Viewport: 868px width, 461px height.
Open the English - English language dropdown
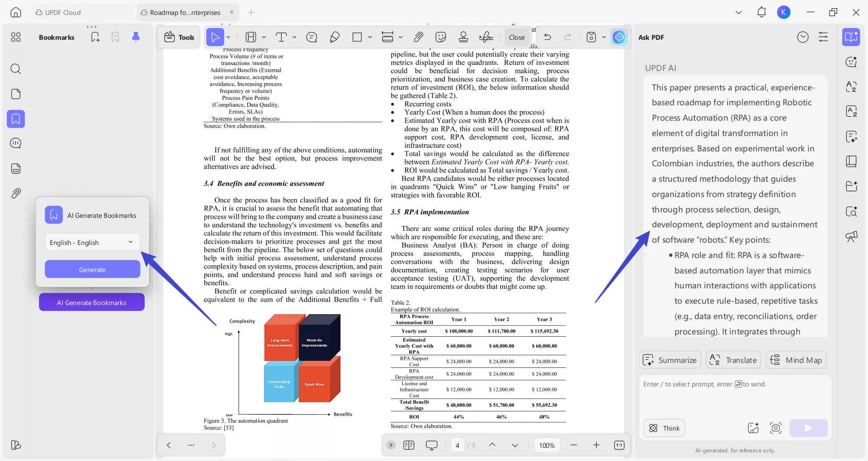(x=92, y=242)
